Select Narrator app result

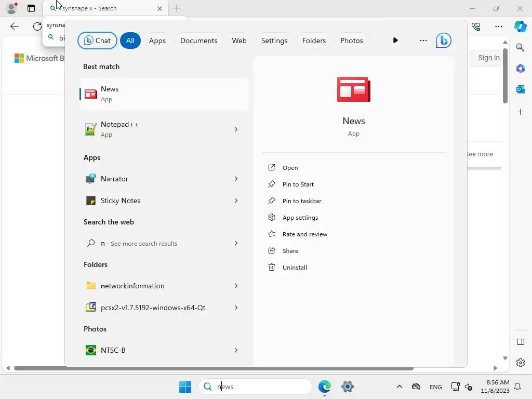pos(164,179)
